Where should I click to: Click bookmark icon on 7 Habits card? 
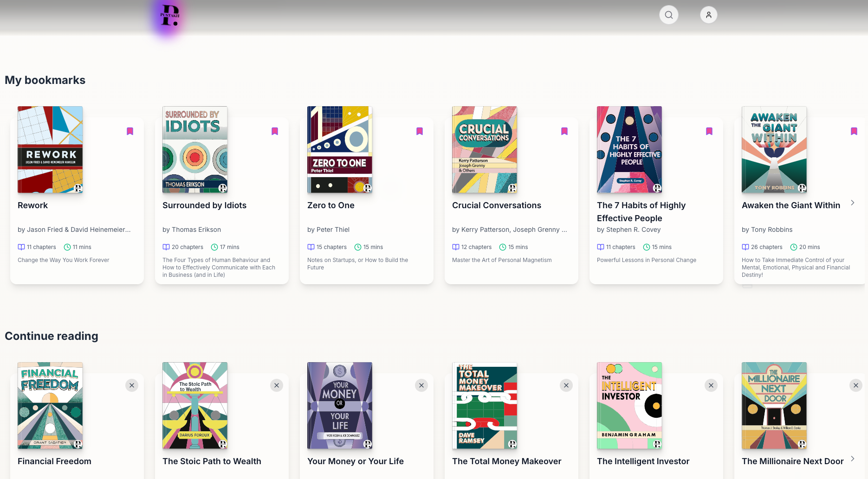[709, 131]
